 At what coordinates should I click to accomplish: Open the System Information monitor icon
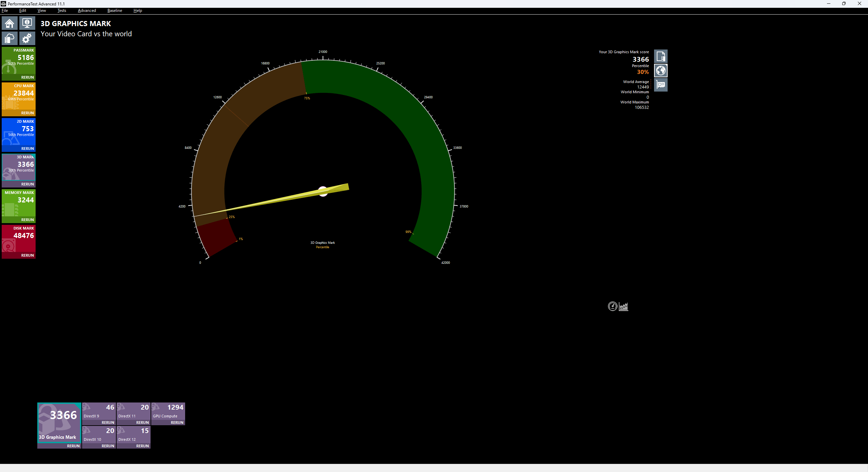(x=27, y=23)
